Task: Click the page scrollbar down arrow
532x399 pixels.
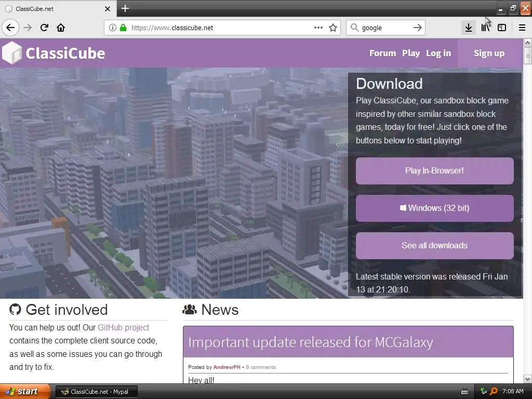Action: pos(527,379)
